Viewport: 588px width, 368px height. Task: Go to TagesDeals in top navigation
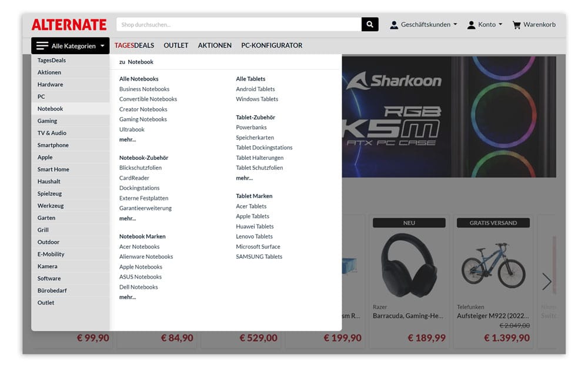coord(134,45)
